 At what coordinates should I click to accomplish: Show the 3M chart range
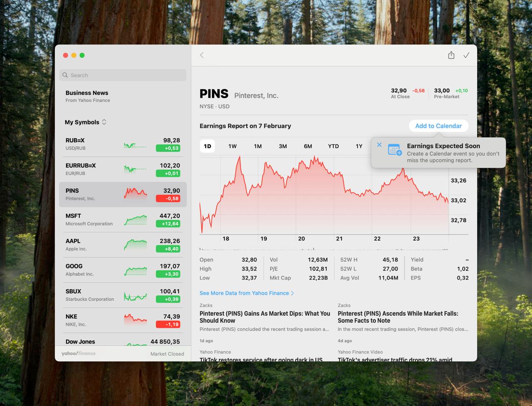point(283,146)
